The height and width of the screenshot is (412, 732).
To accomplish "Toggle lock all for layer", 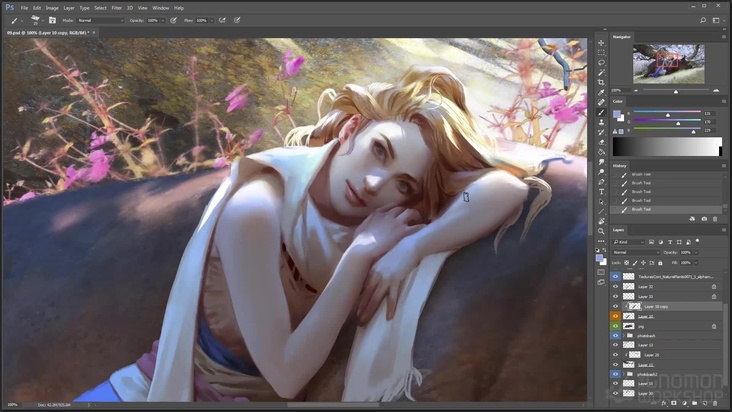I will click(660, 263).
